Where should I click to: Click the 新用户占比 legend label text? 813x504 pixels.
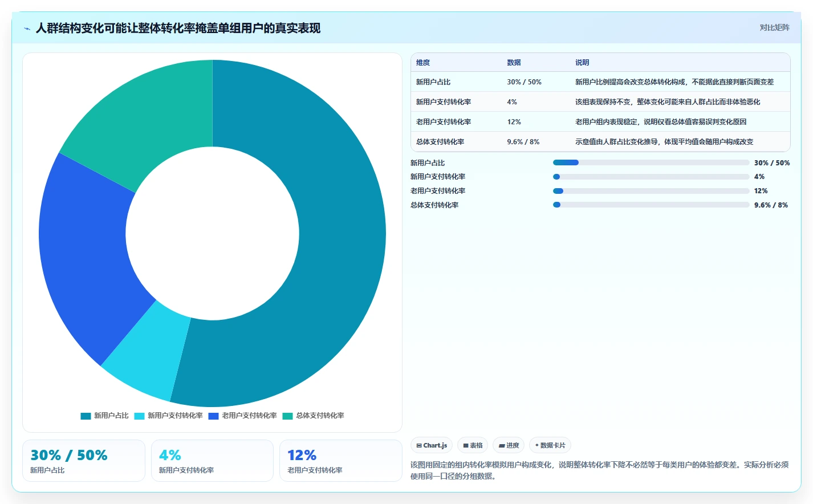tap(111, 416)
